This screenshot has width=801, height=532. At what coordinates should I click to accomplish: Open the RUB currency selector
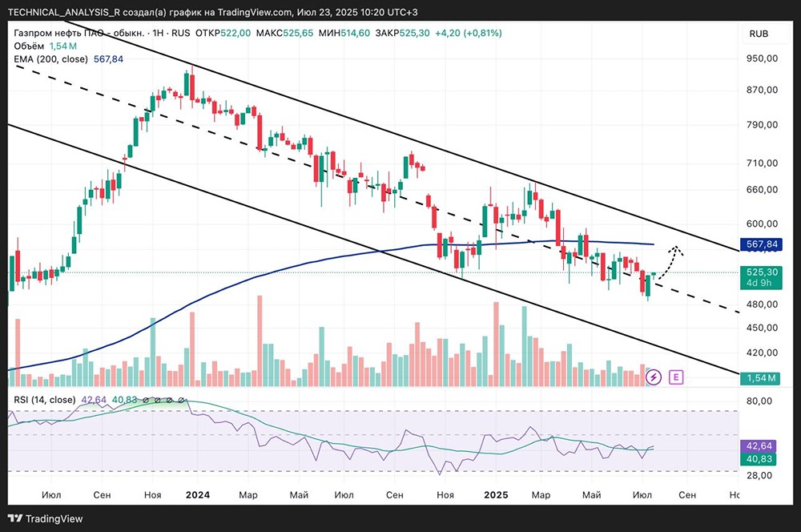coord(759,34)
